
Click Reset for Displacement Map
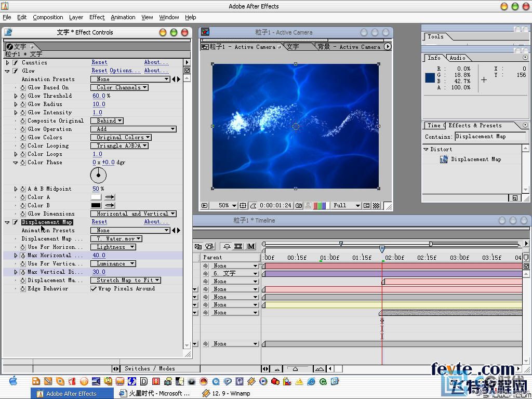point(99,222)
